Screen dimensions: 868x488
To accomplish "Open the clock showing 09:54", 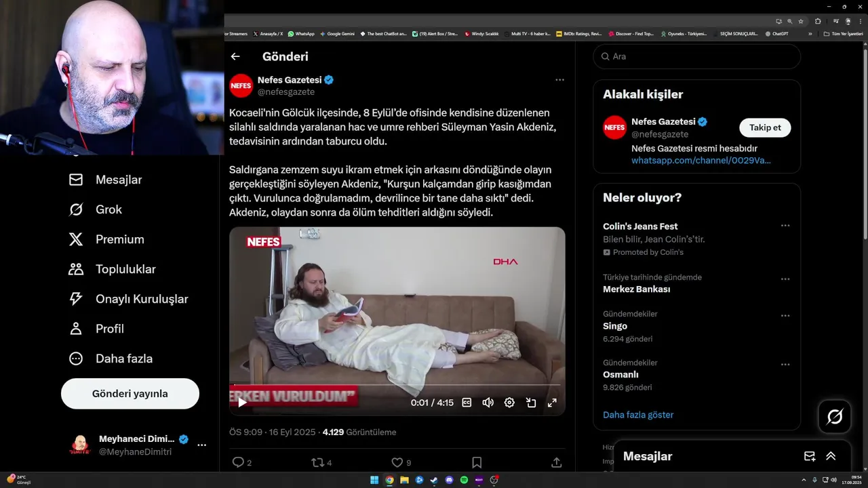I will [852, 480].
